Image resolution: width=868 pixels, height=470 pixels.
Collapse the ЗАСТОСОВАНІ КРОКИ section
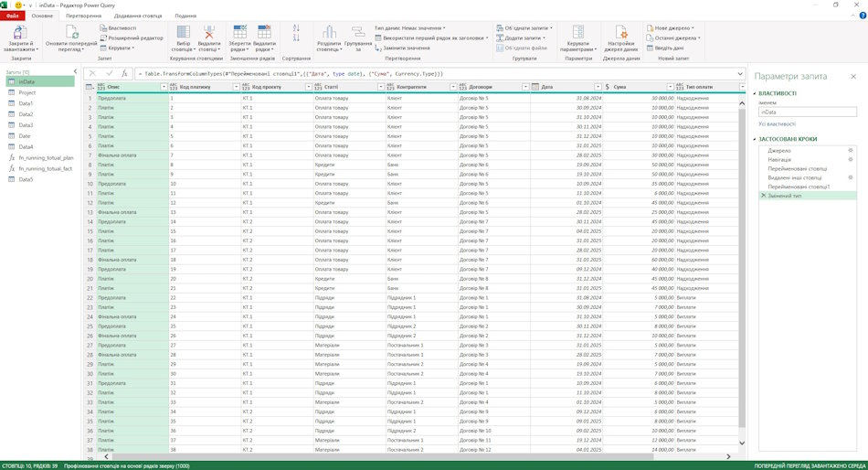click(755, 139)
